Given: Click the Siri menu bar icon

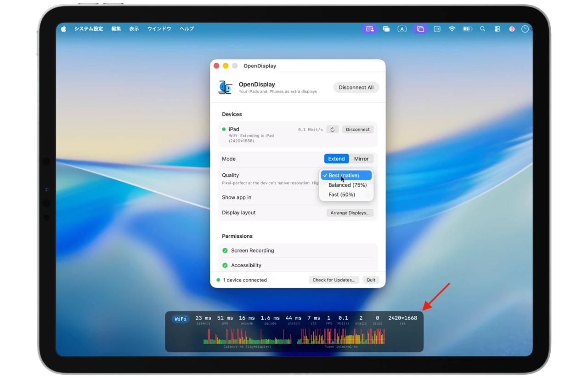Looking at the screenshot, I should (x=512, y=29).
